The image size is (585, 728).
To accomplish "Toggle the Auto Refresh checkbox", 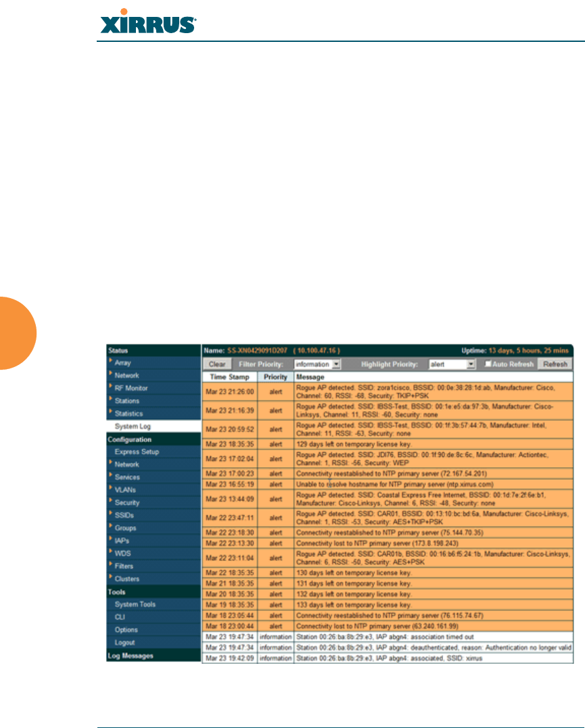I will click(x=488, y=364).
